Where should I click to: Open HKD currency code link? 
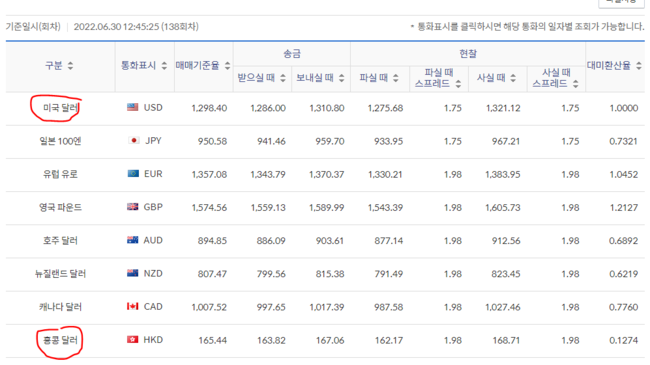153,340
